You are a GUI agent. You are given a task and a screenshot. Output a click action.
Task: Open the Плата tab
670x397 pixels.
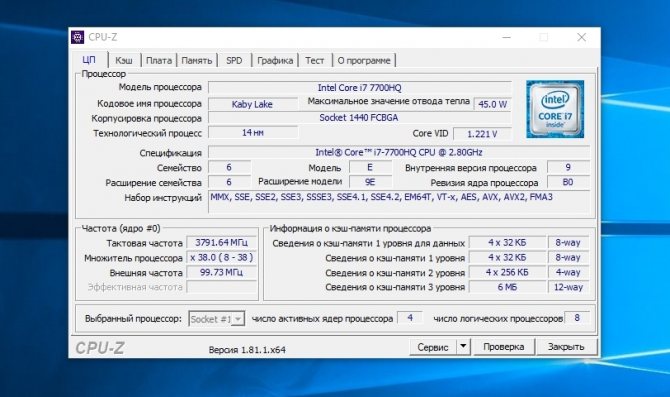click(159, 60)
